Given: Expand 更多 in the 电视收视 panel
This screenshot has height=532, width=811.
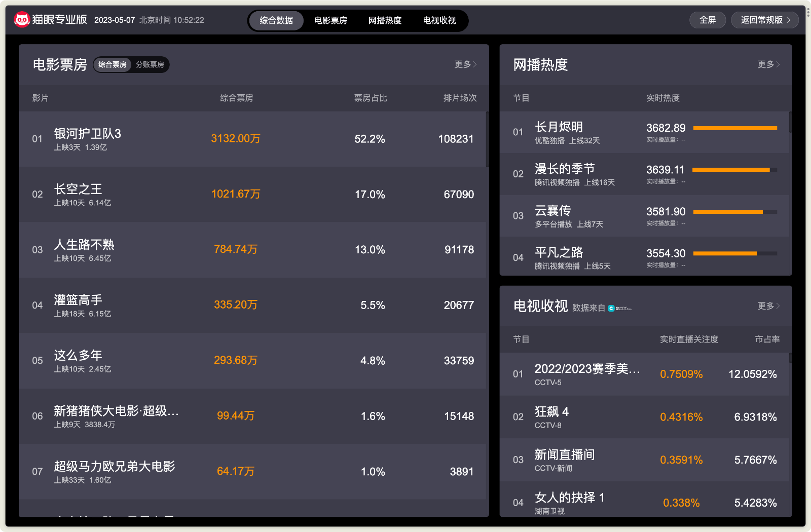Looking at the screenshot, I should pyautogui.click(x=768, y=306).
